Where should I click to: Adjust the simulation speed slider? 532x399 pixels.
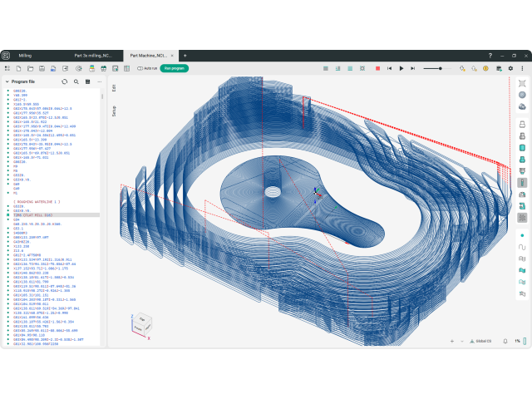[441, 68]
